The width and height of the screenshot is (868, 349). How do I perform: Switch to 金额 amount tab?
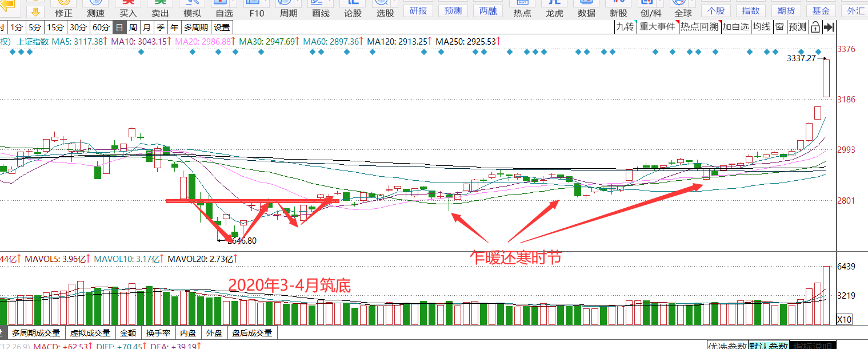tap(128, 333)
